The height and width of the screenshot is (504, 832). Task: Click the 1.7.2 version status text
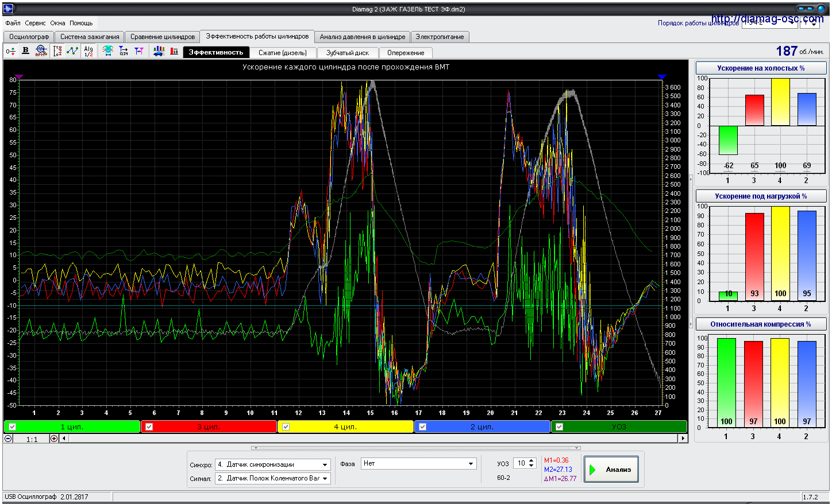(x=811, y=497)
